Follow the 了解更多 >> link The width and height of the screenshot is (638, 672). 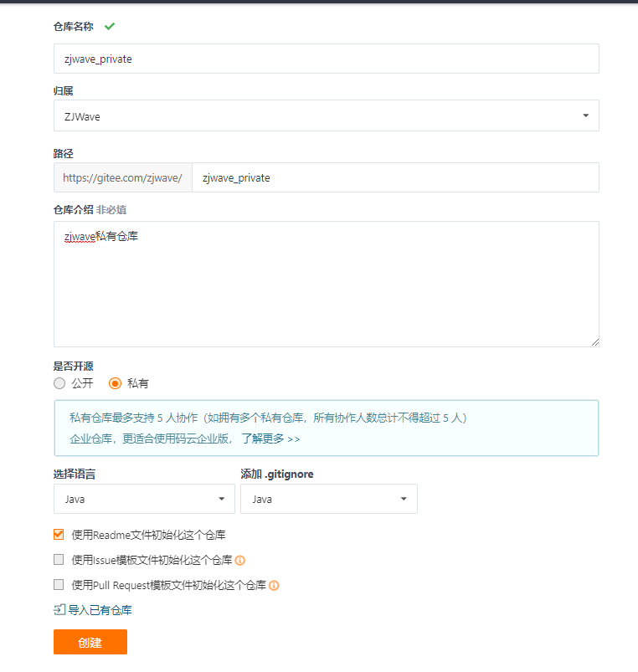[x=270, y=438]
